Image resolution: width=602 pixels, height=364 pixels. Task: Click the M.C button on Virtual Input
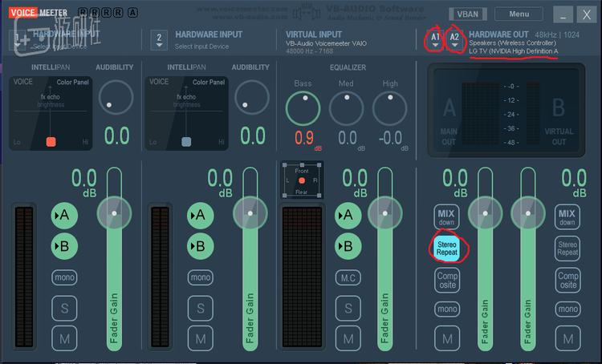coord(348,277)
